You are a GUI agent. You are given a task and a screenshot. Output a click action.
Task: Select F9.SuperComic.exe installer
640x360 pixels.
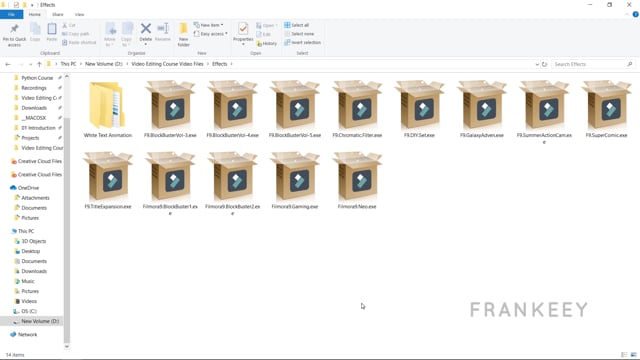pyautogui.click(x=606, y=109)
